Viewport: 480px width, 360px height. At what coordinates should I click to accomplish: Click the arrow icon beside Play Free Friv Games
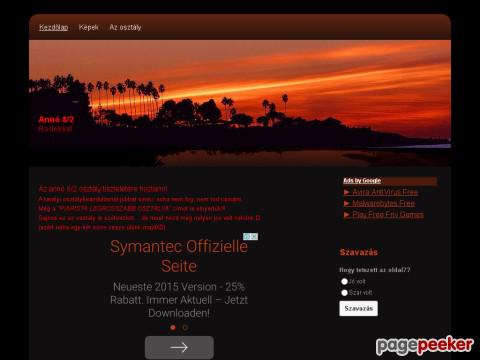(x=347, y=215)
